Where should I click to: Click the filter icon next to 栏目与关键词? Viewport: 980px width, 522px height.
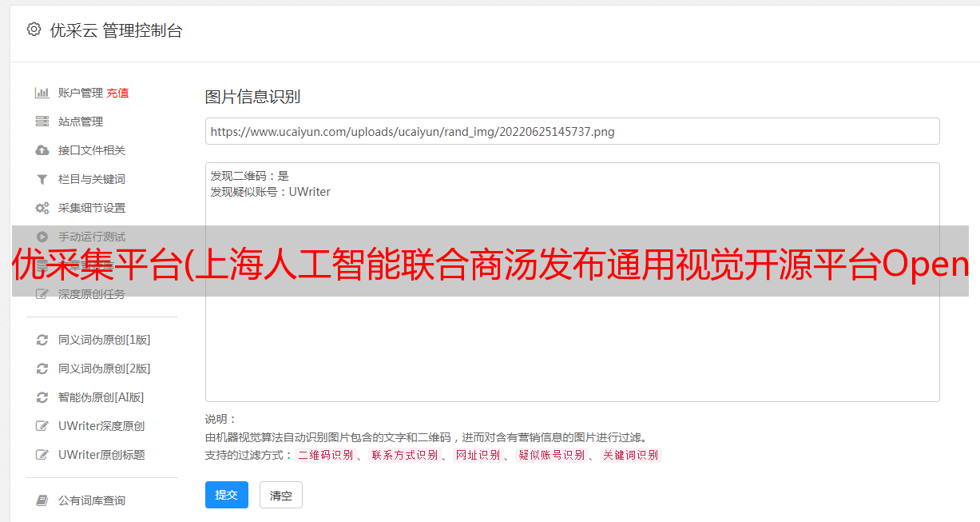click(42, 179)
